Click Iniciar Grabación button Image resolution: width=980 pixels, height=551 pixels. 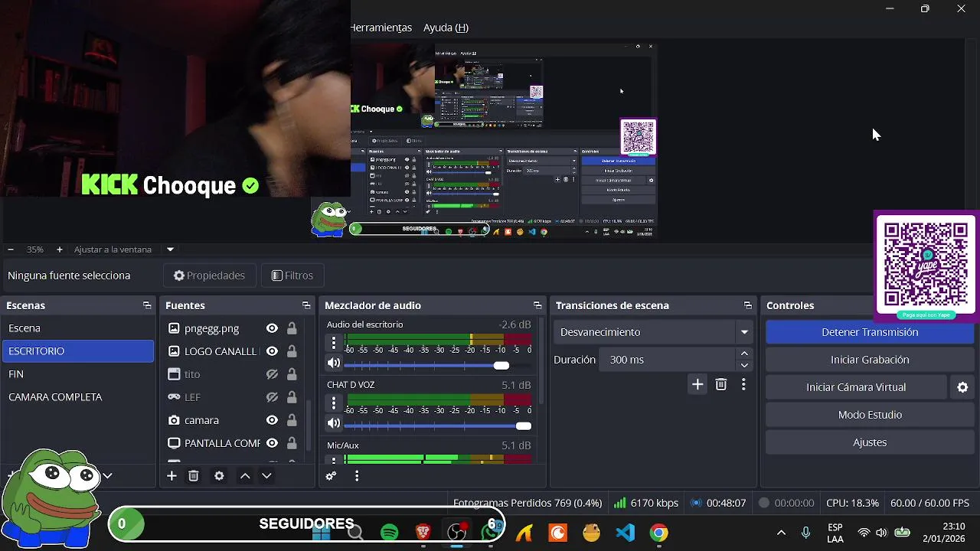coord(870,360)
